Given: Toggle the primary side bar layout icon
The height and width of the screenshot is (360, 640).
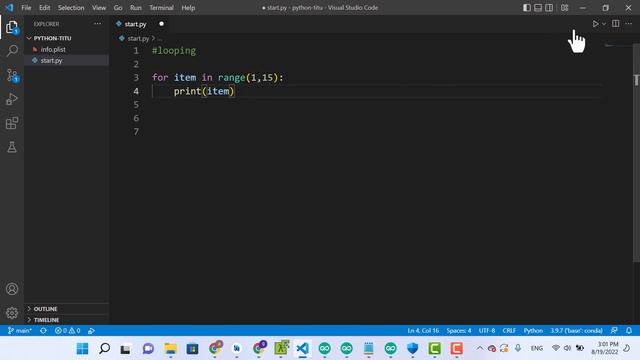Looking at the screenshot, I should tap(527, 8).
